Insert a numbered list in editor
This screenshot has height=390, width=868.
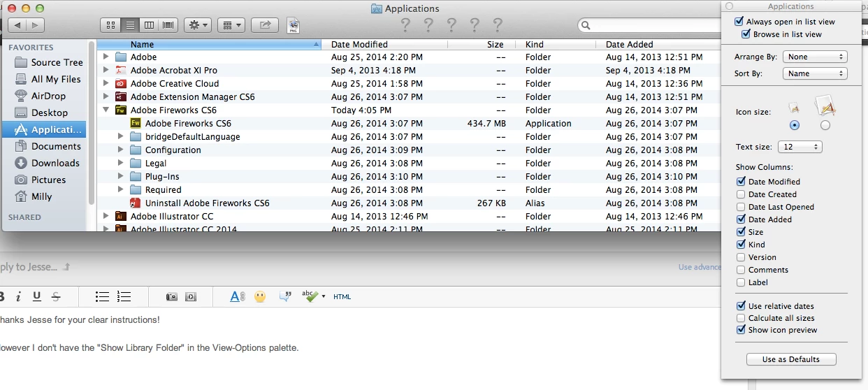(124, 296)
